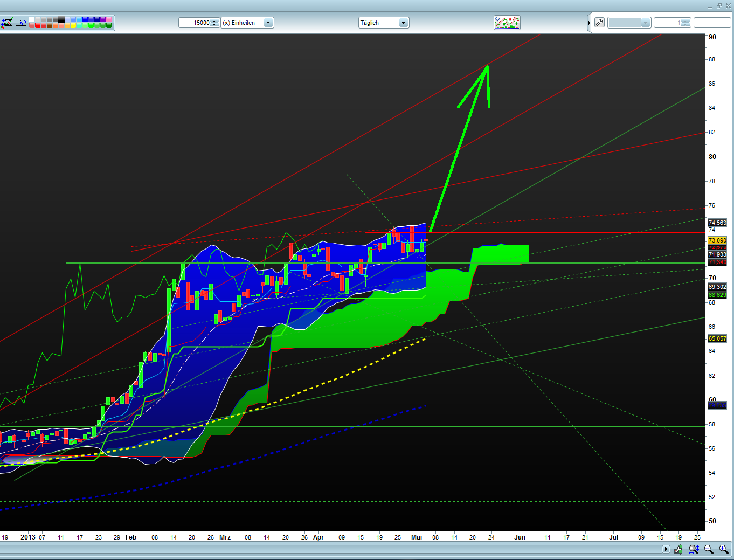Screen dimensions: 734x560
Task: Expand the Einheiten units dropdown
Action: point(268,23)
